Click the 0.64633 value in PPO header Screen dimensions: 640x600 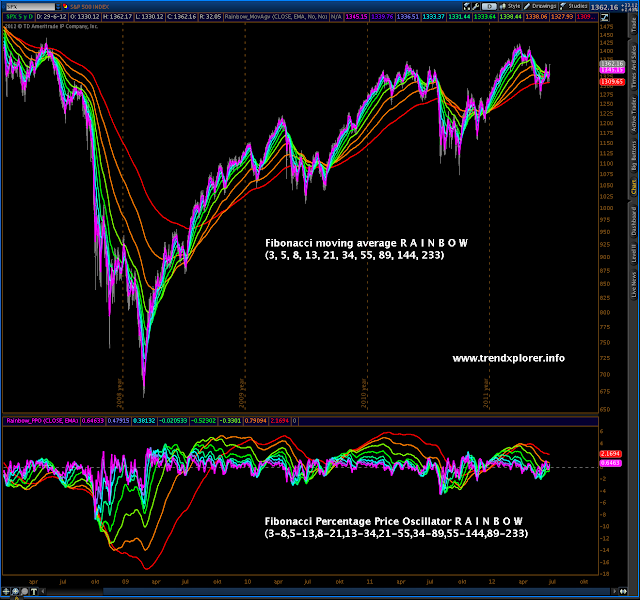click(93, 420)
